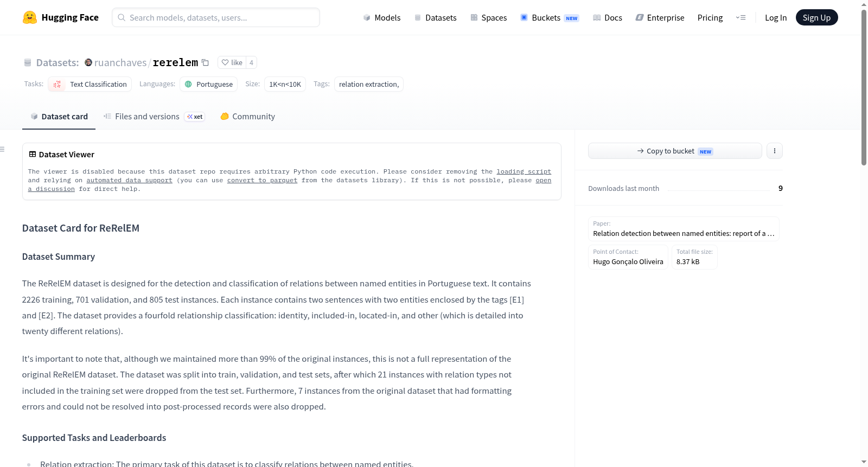Filter by Text Classification task tag
The height and width of the screenshot is (467, 868).
90,84
